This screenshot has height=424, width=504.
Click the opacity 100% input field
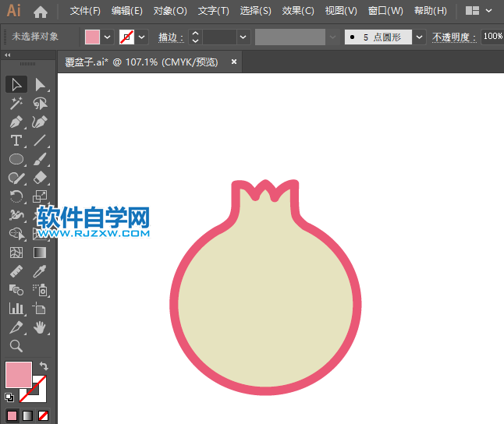(492, 37)
